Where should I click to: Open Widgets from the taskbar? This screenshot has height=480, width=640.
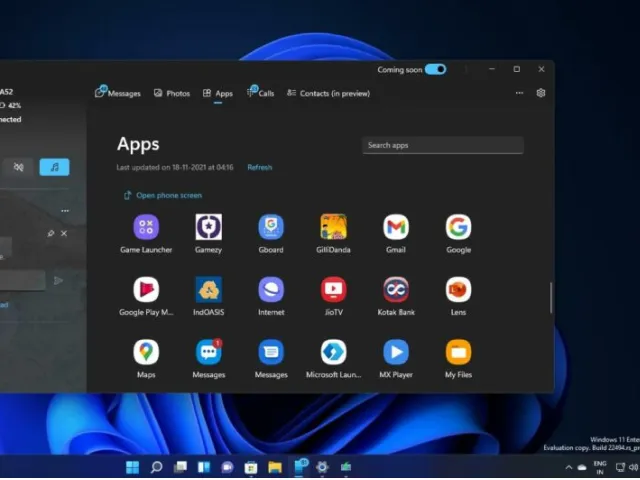tap(204, 467)
